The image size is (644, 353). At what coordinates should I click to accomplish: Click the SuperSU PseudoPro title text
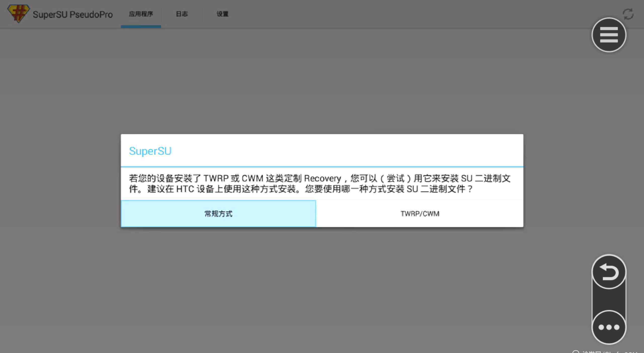click(73, 15)
